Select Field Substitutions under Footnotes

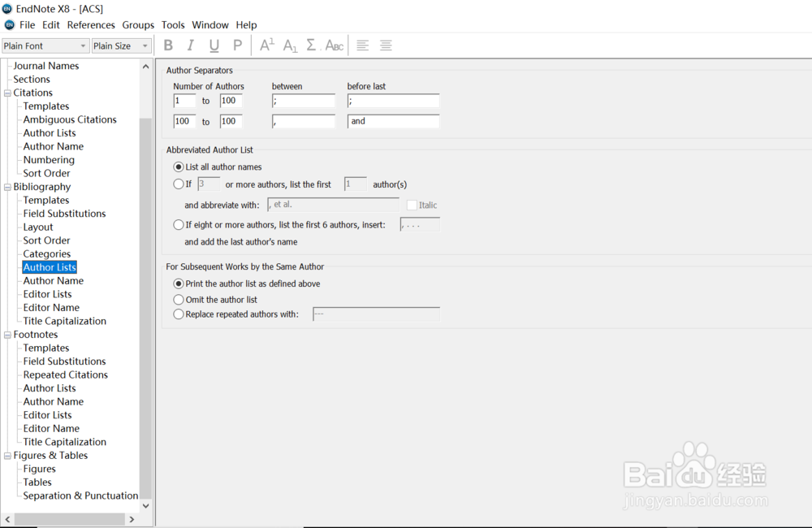[x=64, y=361]
